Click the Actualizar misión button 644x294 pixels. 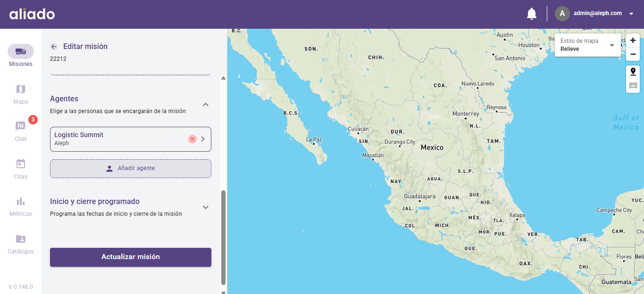point(131,257)
